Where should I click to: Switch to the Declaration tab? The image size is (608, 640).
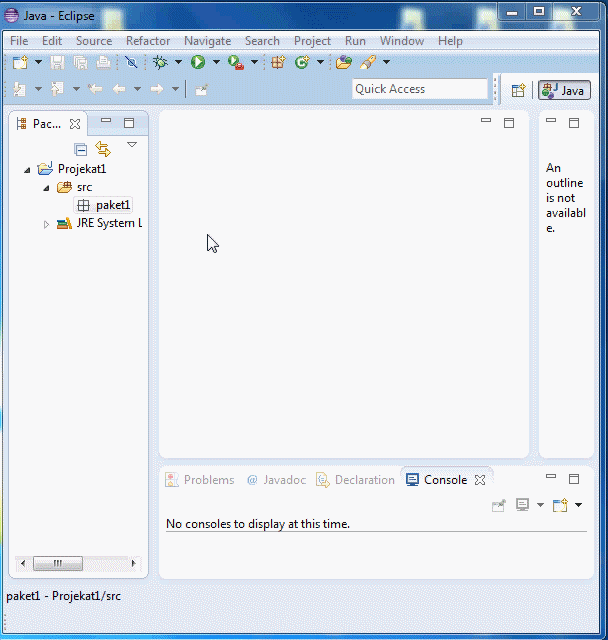[355, 480]
